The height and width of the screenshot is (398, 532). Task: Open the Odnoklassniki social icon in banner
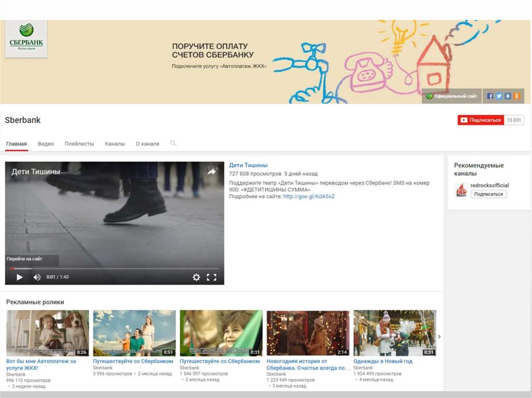516,96
